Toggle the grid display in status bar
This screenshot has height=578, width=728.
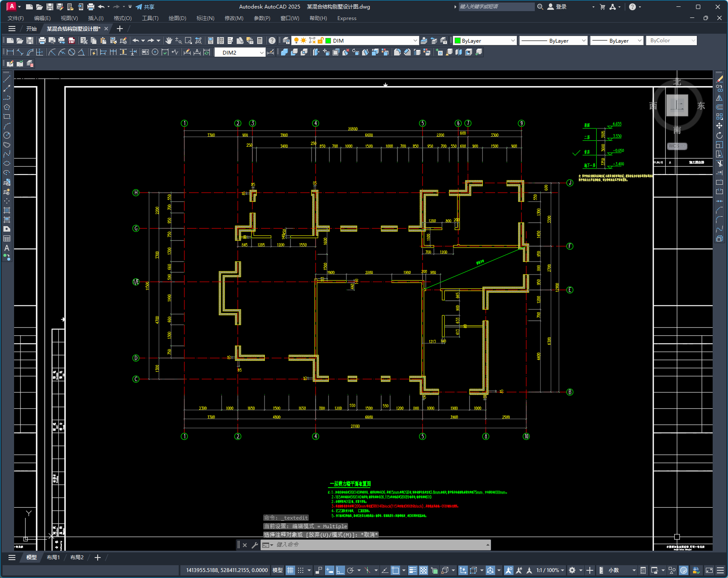290,570
